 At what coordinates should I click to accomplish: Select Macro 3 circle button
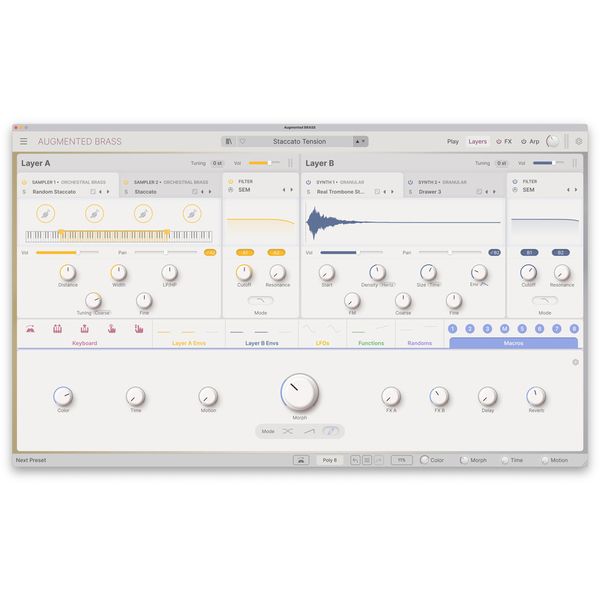pos(487,329)
